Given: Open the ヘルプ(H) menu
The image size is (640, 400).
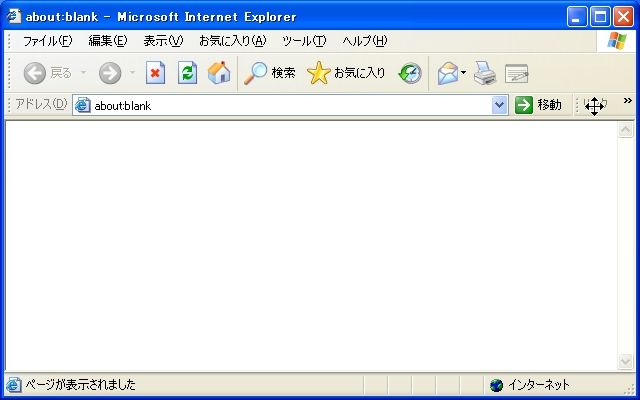Looking at the screenshot, I should click(364, 41).
